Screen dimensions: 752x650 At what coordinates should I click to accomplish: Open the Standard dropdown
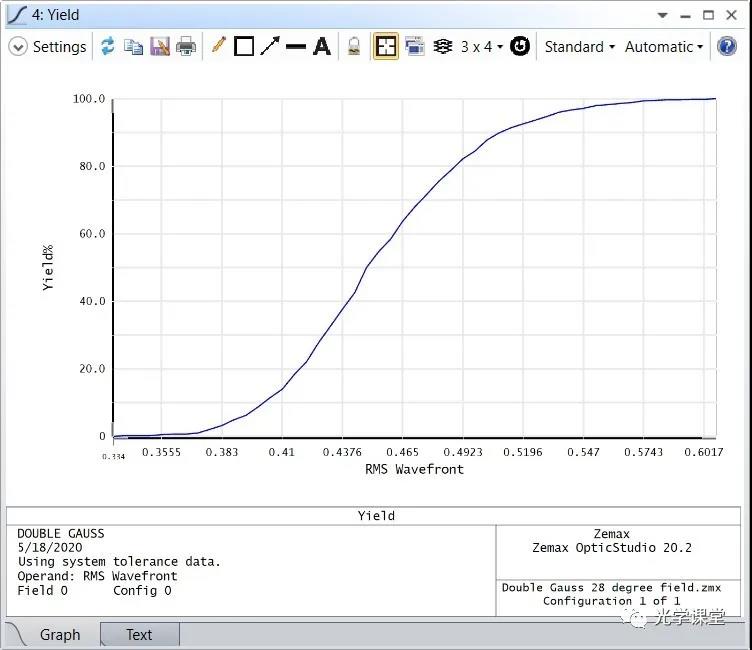click(579, 47)
